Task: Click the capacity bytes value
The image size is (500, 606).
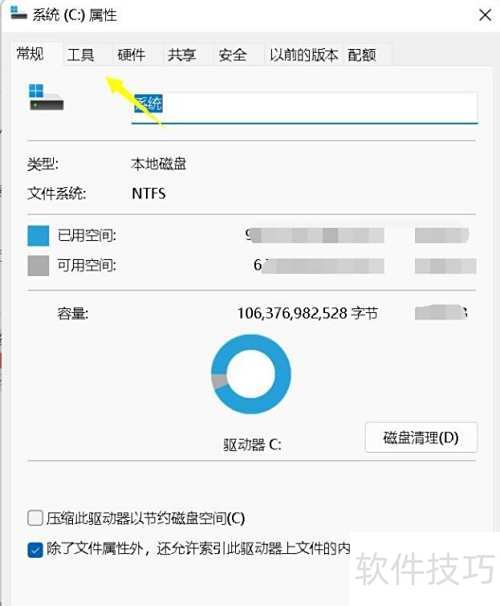Action: (307, 313)
